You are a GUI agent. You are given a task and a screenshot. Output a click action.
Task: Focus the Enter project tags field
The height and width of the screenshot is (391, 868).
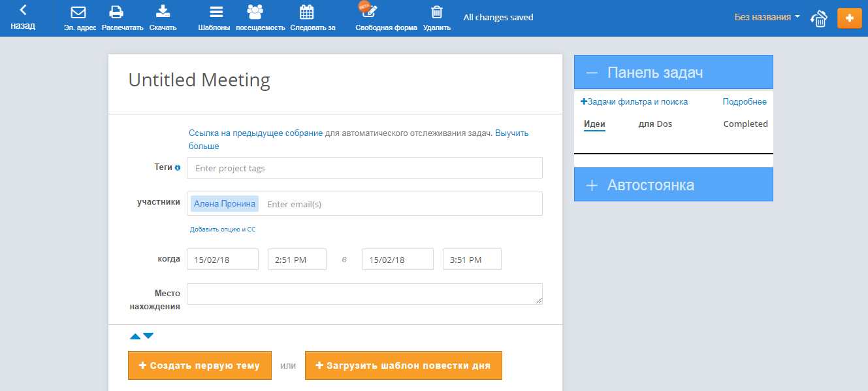364,168
